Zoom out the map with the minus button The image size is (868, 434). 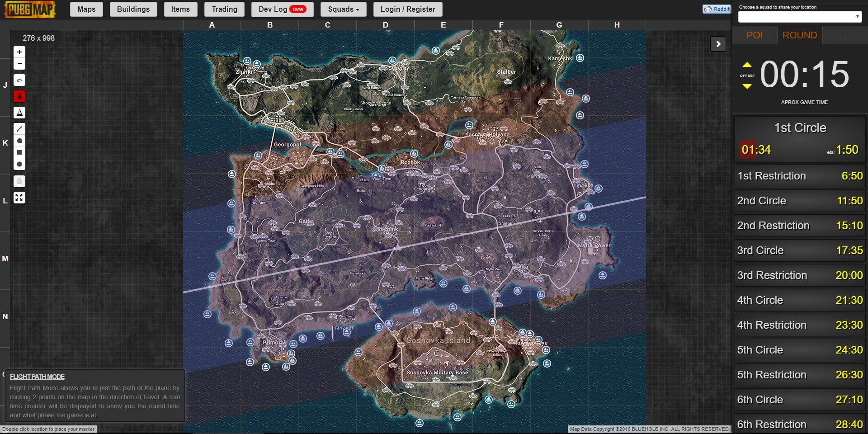(19, 64)
